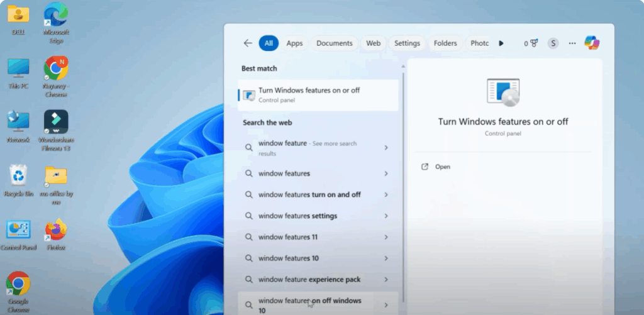Open the three-dot more options menu

pyautogui.click(x=572, y=43)
